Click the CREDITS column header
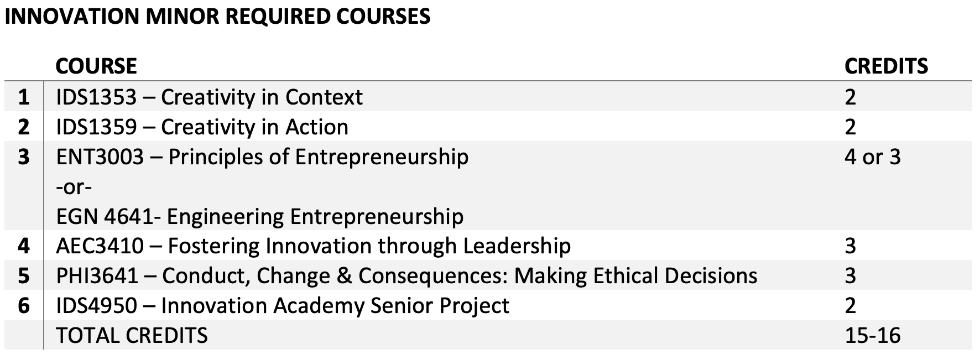 (886, 66)
